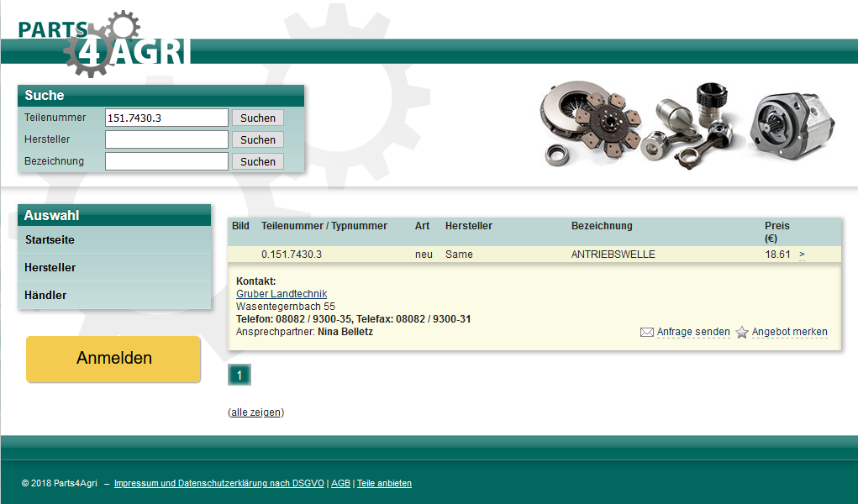Image resolution: width=858 pixels, height=504 pixels.
Task: Focus the Teilenummer search input
Action: coord(166,118)
